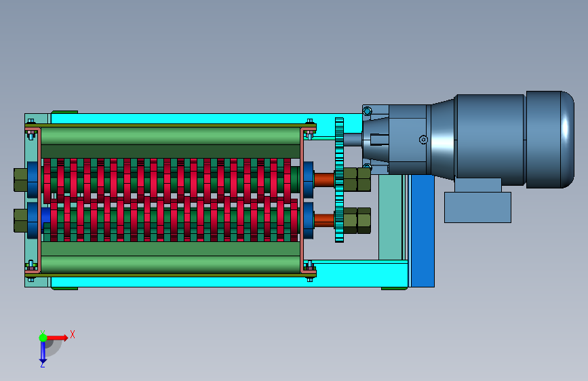Select the upper orange shaft segment

324,180
